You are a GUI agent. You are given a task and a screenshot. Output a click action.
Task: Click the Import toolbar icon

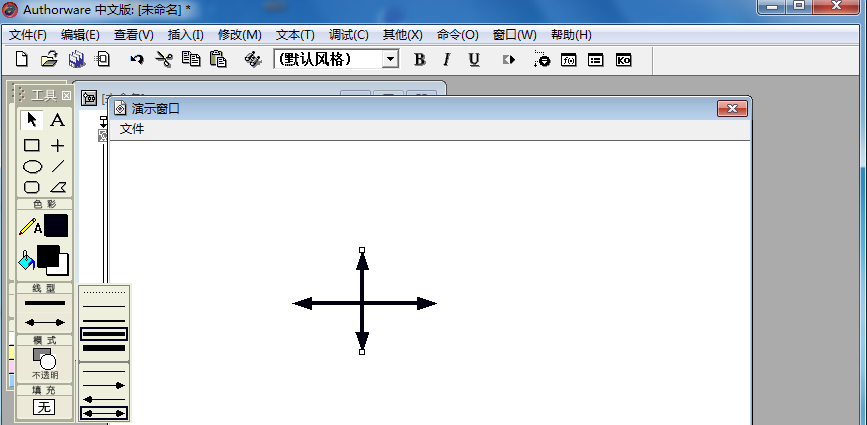[103, 59]
